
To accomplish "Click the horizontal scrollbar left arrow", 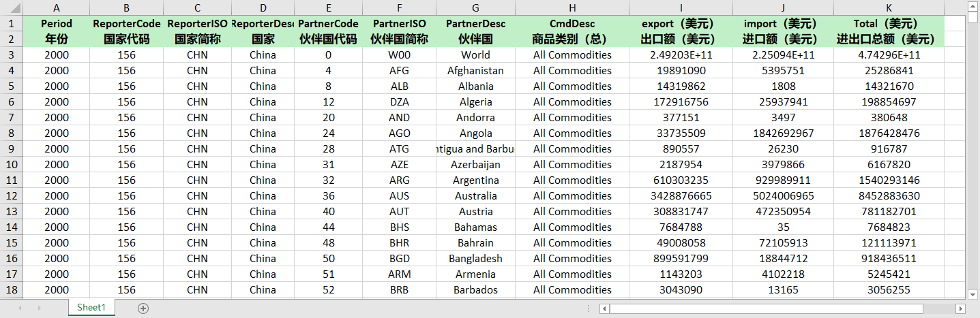I will [604, 308].
